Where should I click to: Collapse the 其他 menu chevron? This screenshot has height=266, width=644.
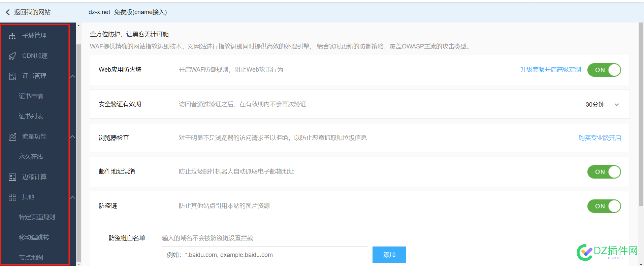[72, 197]
